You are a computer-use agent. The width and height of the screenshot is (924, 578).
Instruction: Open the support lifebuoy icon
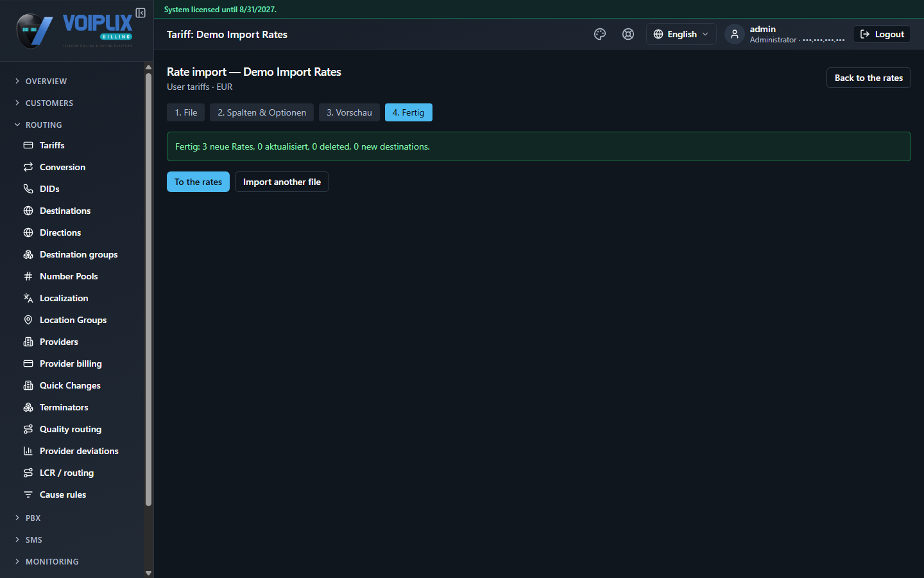click(x=628, y=34)
